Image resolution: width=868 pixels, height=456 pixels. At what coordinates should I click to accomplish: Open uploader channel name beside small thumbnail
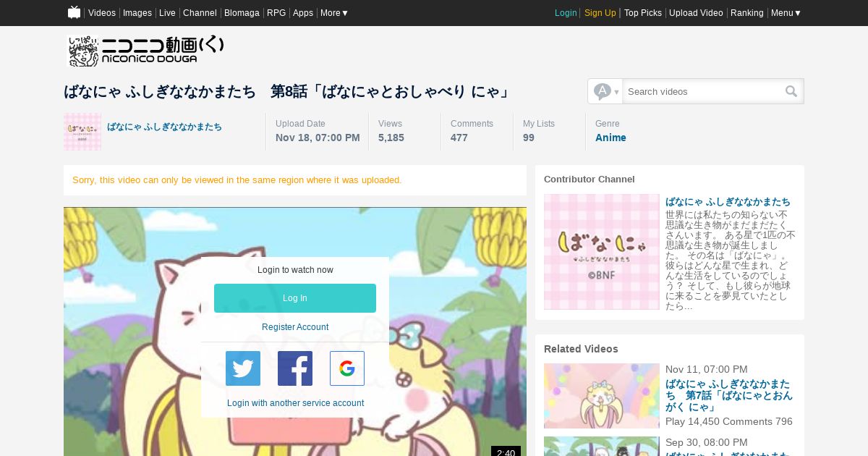(165, 127)
